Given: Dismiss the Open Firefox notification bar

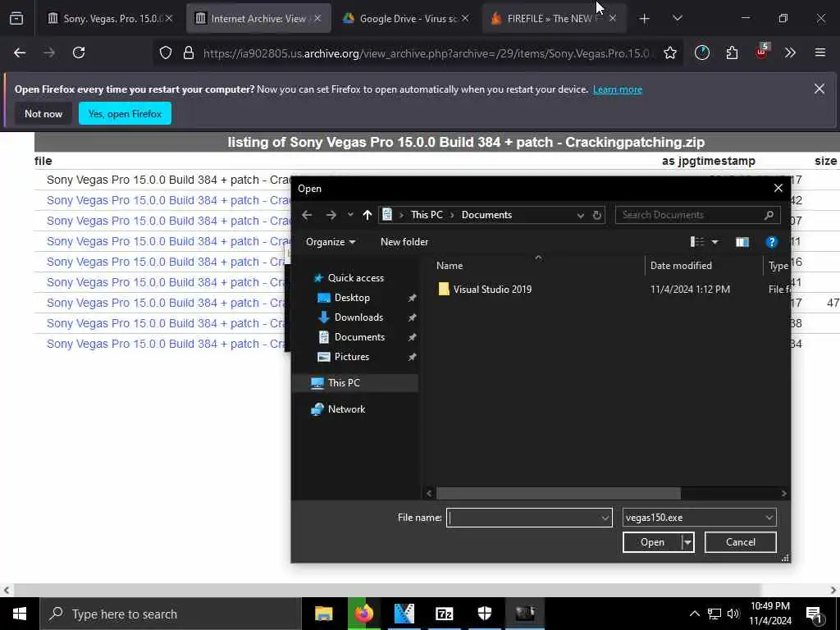Looking at the screenshot, I should click(819, 89).
